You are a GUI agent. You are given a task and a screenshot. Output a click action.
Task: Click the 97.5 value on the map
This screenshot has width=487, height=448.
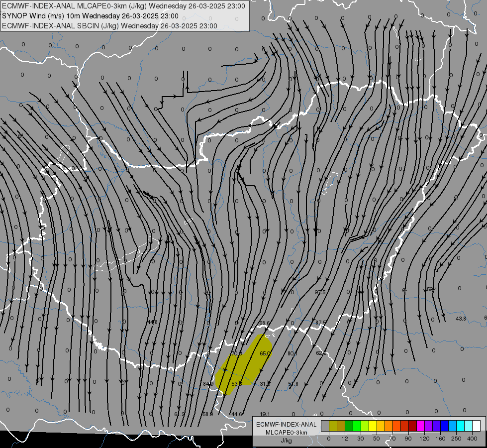320,292
